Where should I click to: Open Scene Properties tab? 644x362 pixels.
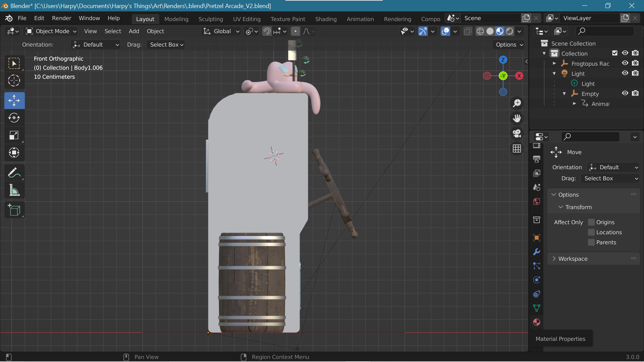pyautogui.click(x=537, y=187)
